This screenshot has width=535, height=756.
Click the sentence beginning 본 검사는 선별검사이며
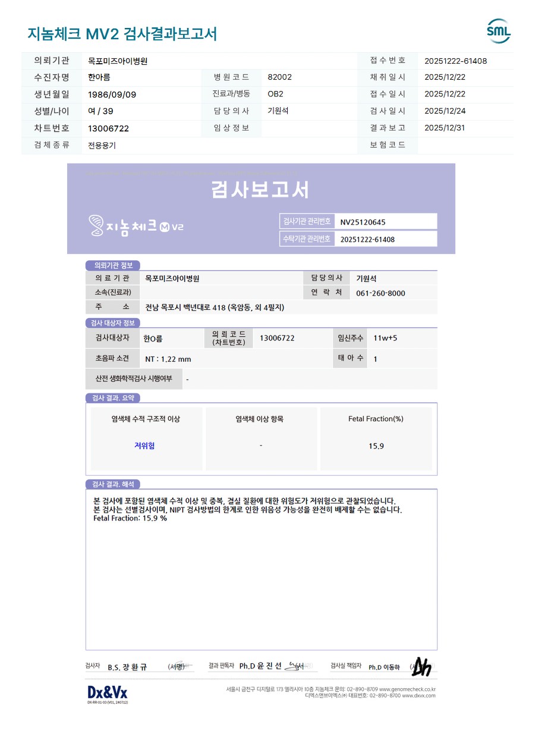248,510
